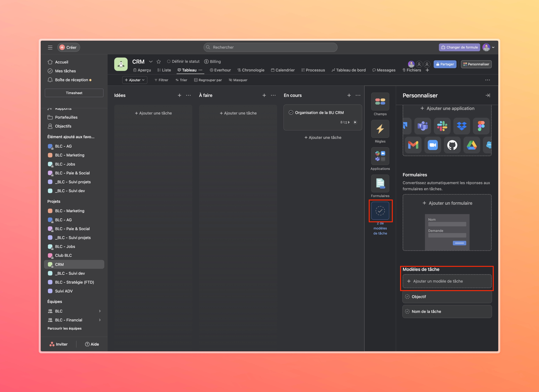Switch to the Tableau de bord tab

click(349, 70)
